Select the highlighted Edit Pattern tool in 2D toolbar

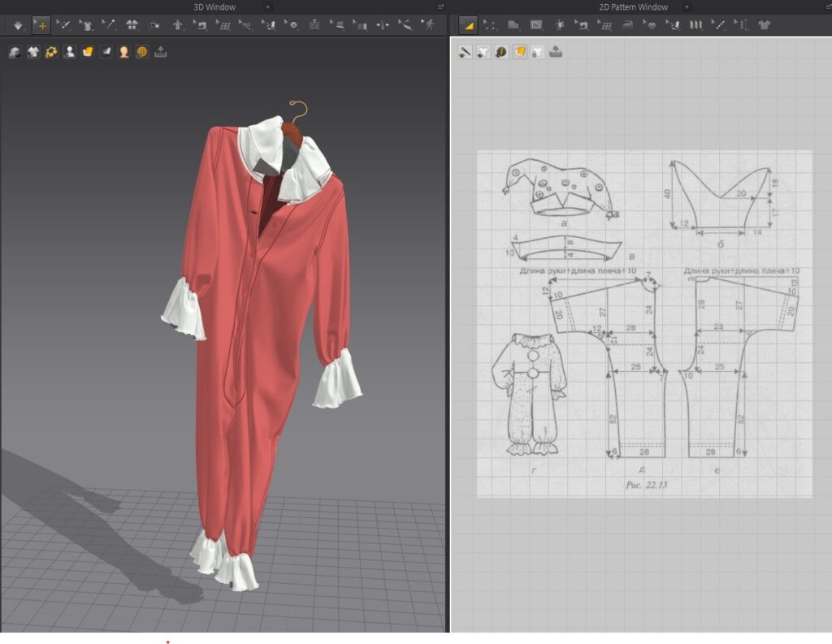pos(467,25)
